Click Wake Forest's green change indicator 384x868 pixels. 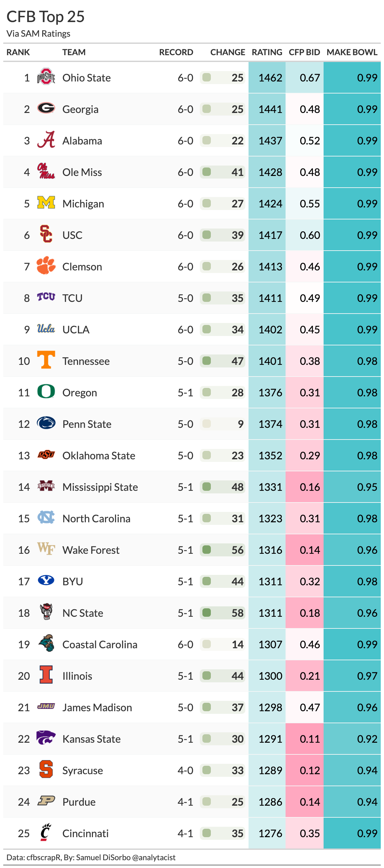(x=207, y=550)
